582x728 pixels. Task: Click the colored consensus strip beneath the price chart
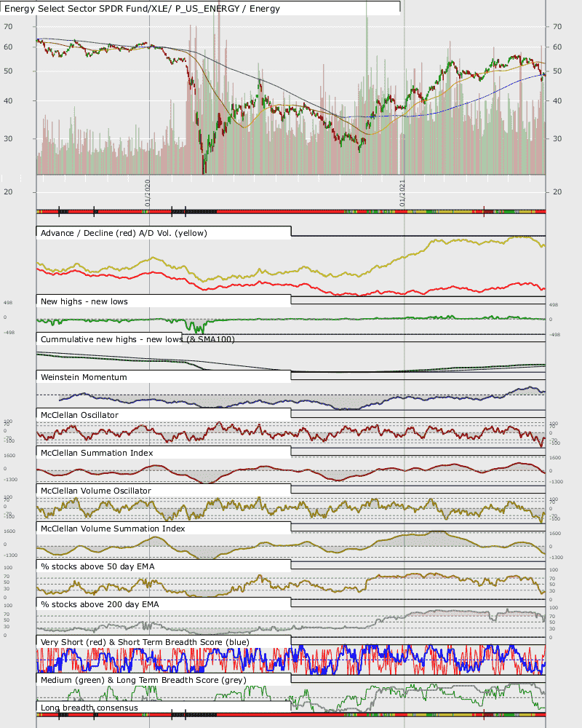(291, 212)
